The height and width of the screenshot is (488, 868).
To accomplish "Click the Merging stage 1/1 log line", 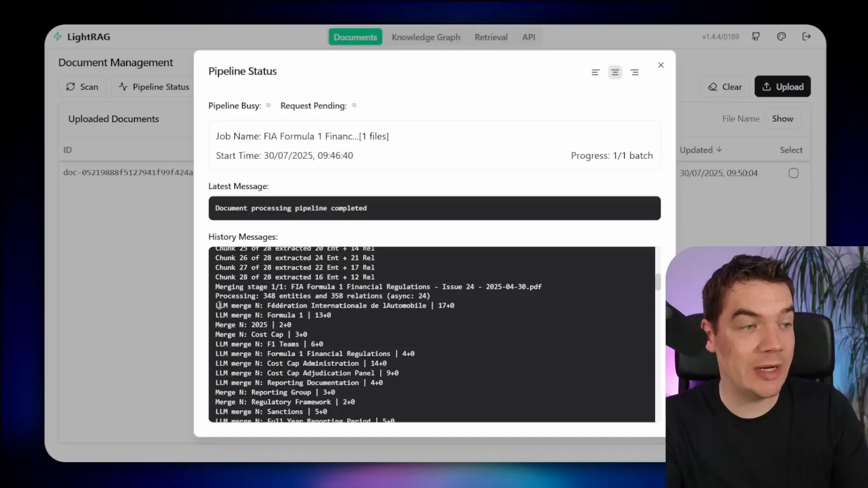I will (x=378, y=286).
